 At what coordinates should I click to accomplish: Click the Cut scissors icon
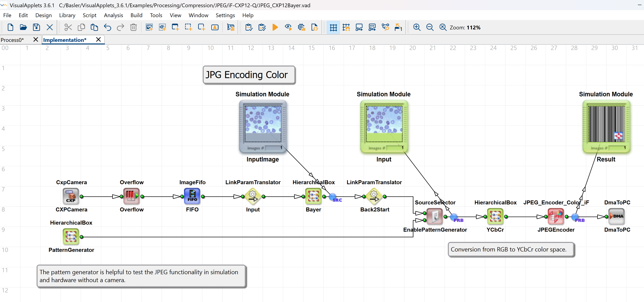click(x=68, y=27)
